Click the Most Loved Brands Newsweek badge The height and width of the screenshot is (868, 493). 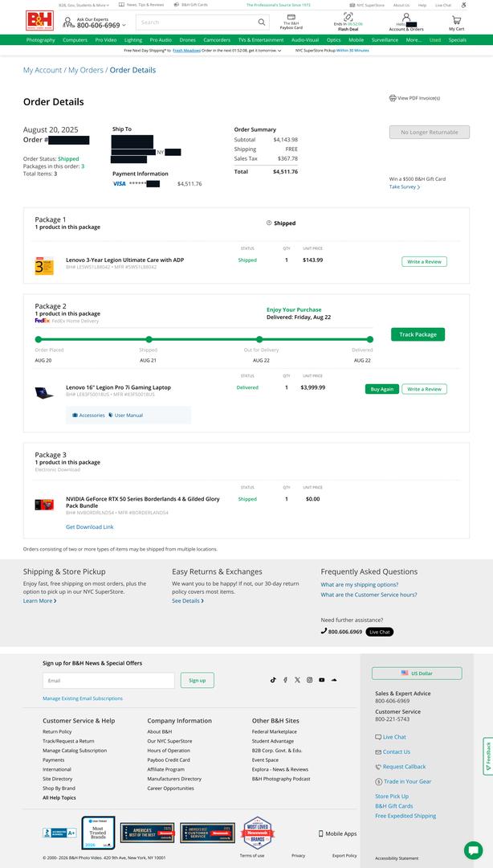pyautogui.click(x=258, y=833)
